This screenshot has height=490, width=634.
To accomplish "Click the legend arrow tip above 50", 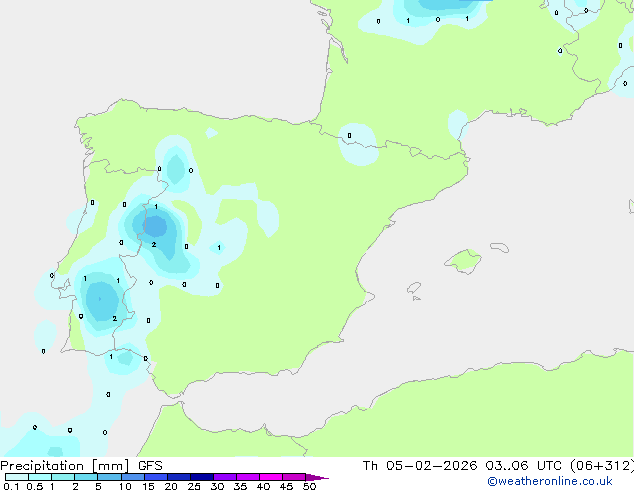I will [317, 477].
